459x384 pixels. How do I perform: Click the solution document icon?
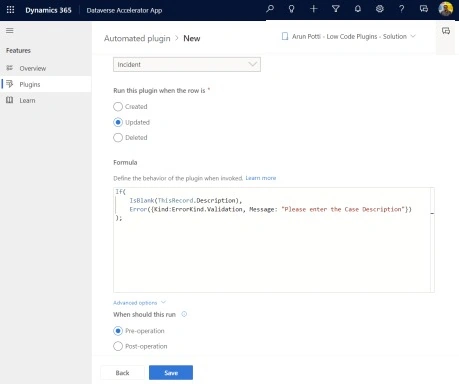285,36
